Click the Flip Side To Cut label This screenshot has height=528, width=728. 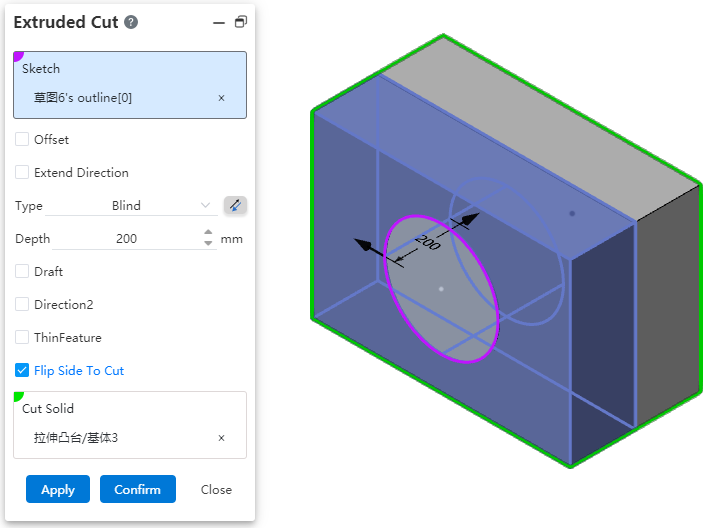point(79,371)
